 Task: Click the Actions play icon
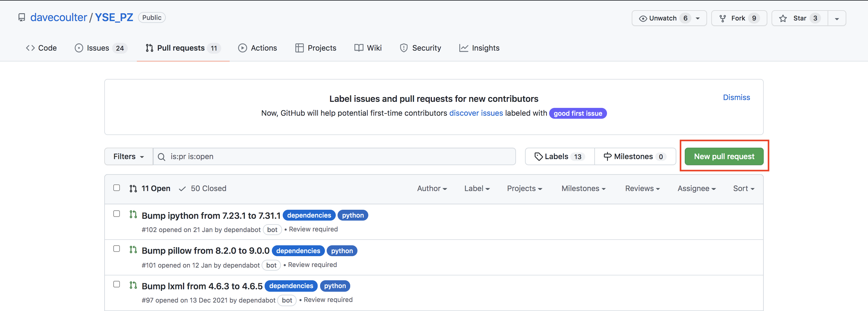tap(242, 48)
